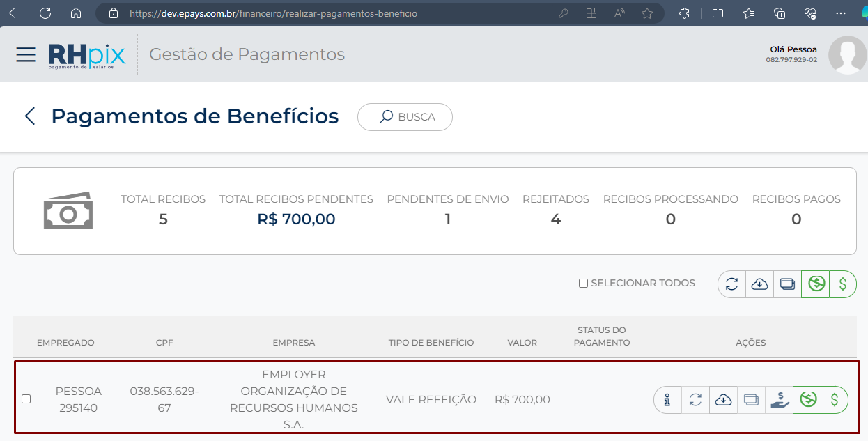Click the REJEITADOS count 4
This screenshot has width=868, height=441.
[556, 219]
